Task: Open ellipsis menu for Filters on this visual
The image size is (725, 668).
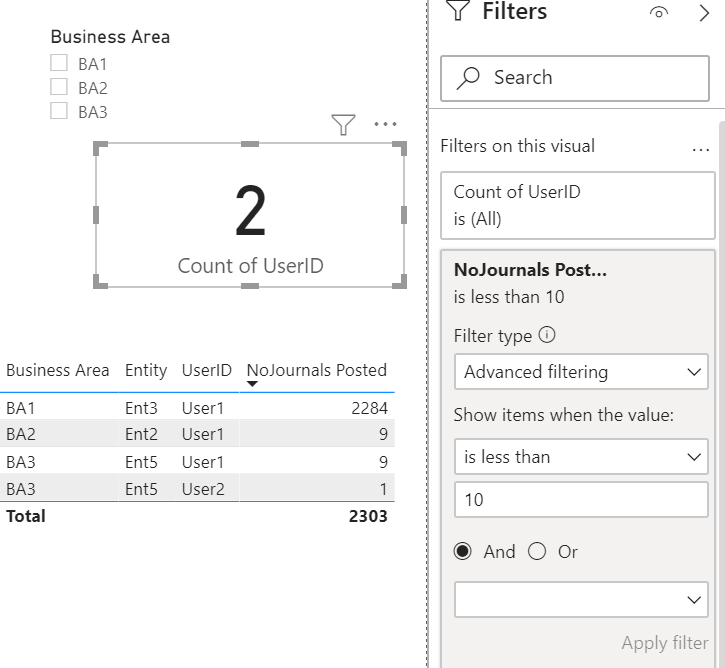Action: pos(700,149)
